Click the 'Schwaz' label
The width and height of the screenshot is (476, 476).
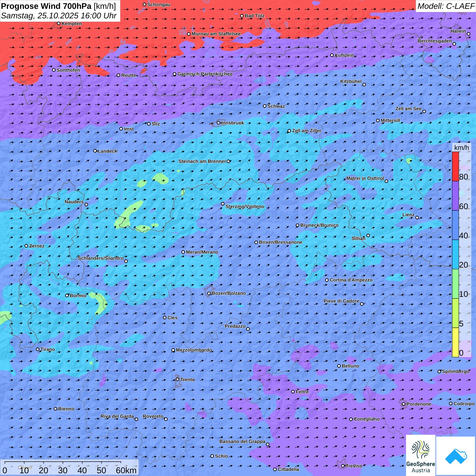[276, 106]
